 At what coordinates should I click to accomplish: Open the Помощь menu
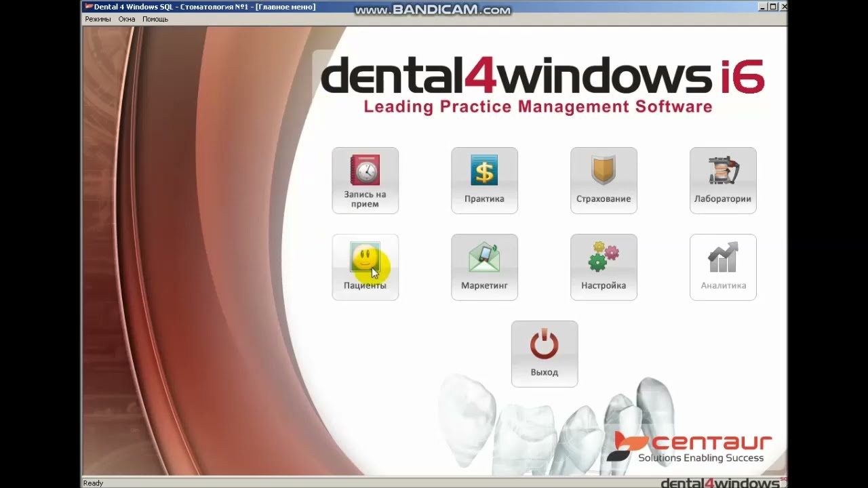click(x=155, y=19)
